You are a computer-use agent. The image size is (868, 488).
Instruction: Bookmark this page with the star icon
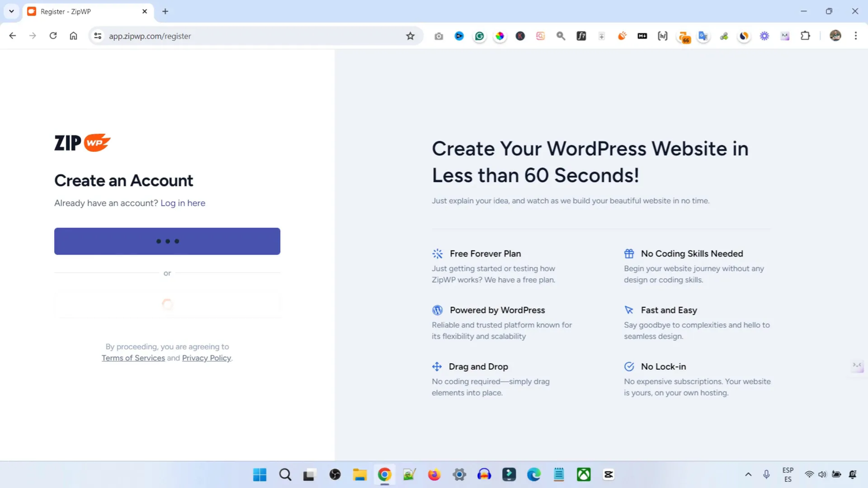pyautogui.click(x=410, y=36)
